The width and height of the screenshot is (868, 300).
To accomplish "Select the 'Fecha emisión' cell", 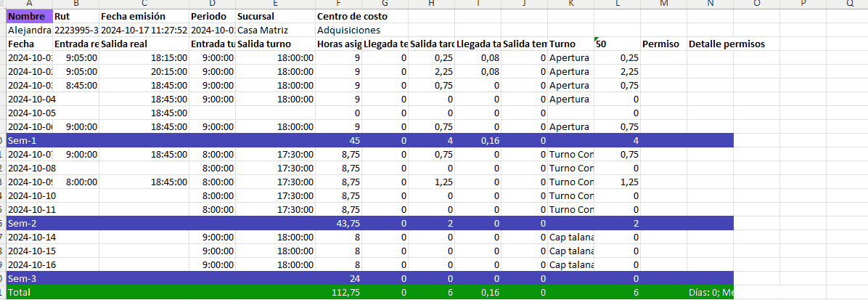I will coord(144,16).
